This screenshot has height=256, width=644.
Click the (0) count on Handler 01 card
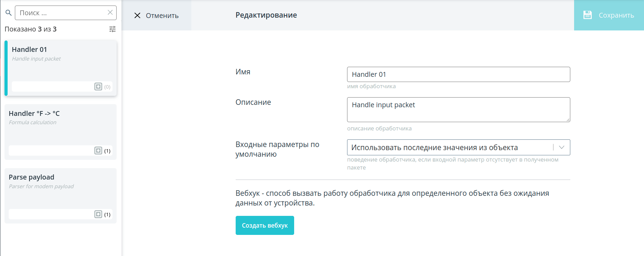click(x=107, y=87)
